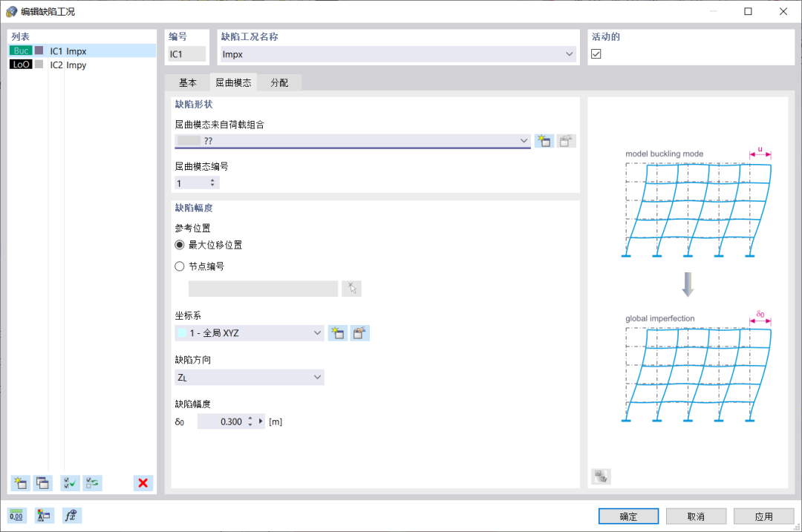This screenshot has height=532, width=802.
Task: Select all items with the check-all icon
Action: [70, 483]
